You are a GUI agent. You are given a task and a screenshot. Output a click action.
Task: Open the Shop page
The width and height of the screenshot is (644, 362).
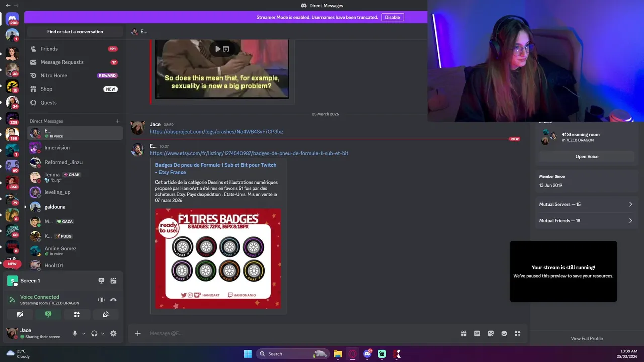click(x=75, y=89)
